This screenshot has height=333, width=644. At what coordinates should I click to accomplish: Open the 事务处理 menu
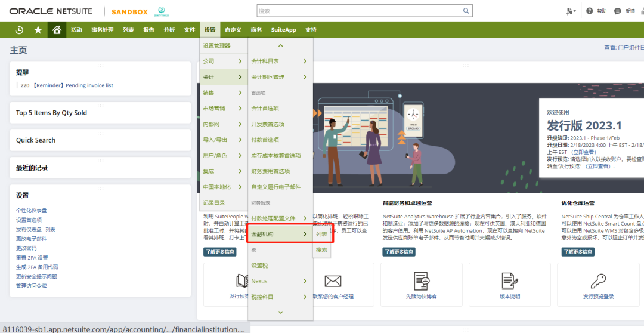pyautogui.click(x=103, y=30)
